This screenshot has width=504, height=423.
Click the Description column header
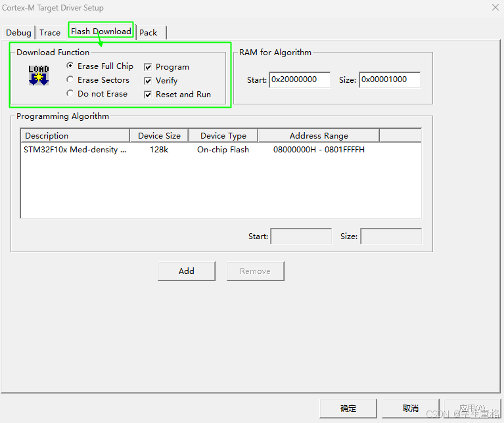(75, 135)
